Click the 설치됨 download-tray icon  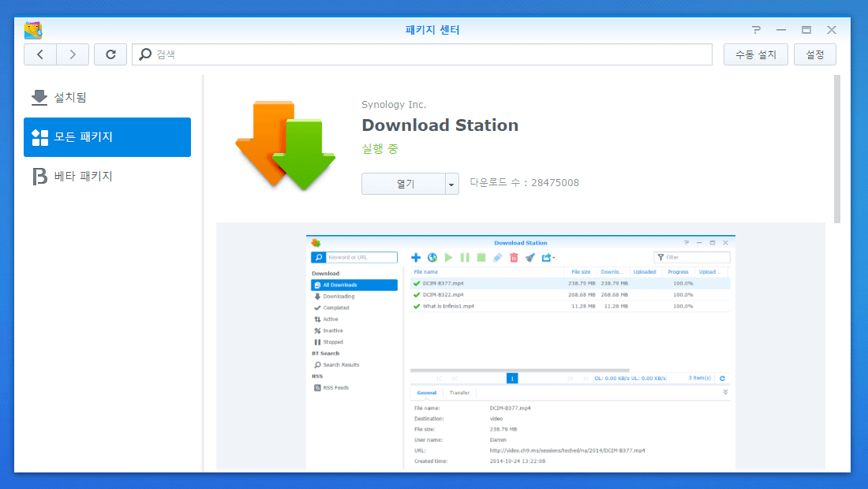point(39,97)
